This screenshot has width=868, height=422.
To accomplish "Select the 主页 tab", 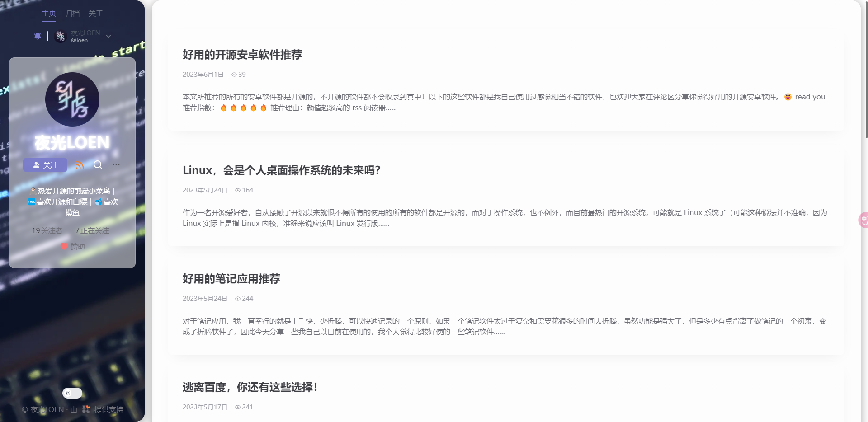I will pyautogui.click(x=49, y=14).
